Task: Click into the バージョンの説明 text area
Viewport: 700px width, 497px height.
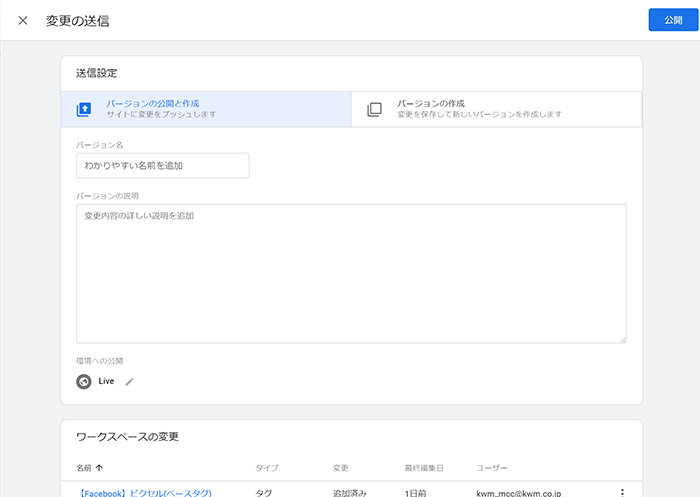Action: pos(351,274)
